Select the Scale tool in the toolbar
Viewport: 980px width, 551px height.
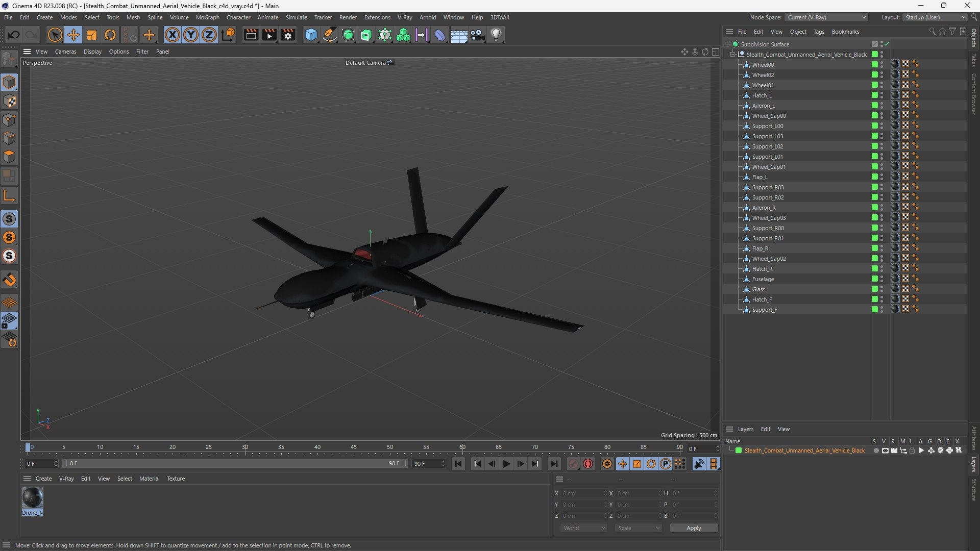coord(92,35)
